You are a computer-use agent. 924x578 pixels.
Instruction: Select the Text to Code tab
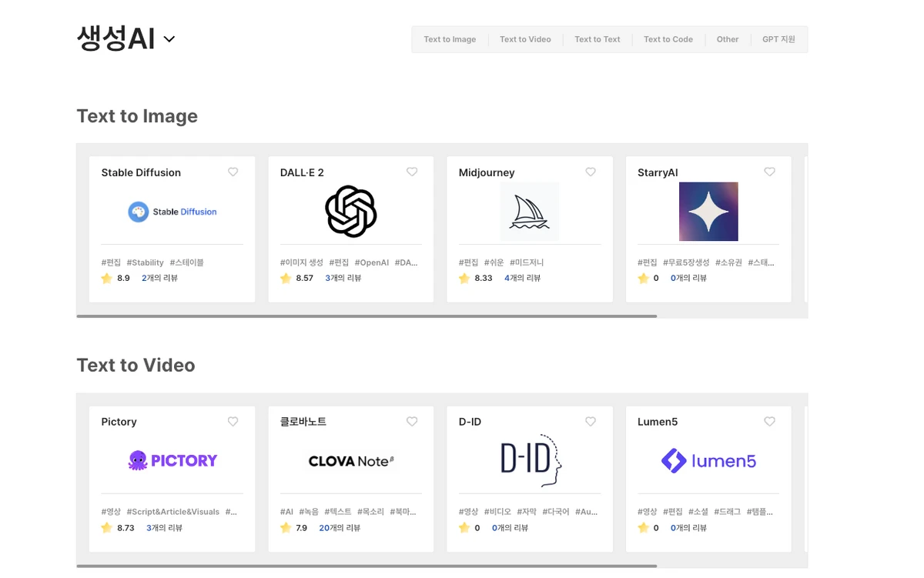pos(668,39)
